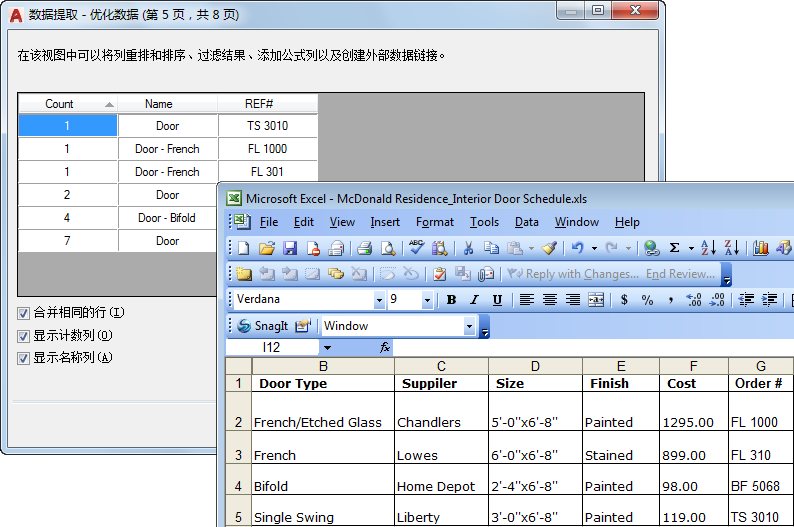Open the Tools menu in Excel
The width and height of the screenshot is (794, 527).
coord(484,222)
